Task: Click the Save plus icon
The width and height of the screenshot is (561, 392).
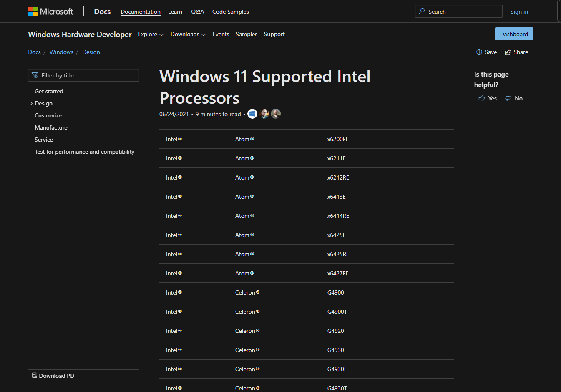Action: (x=479, y=52)
